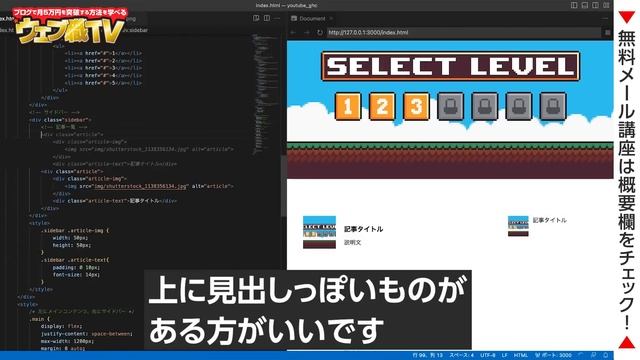Click the sidebar article small thumbnail
This screenshot has width=640, height=360.
pos(518,226)
